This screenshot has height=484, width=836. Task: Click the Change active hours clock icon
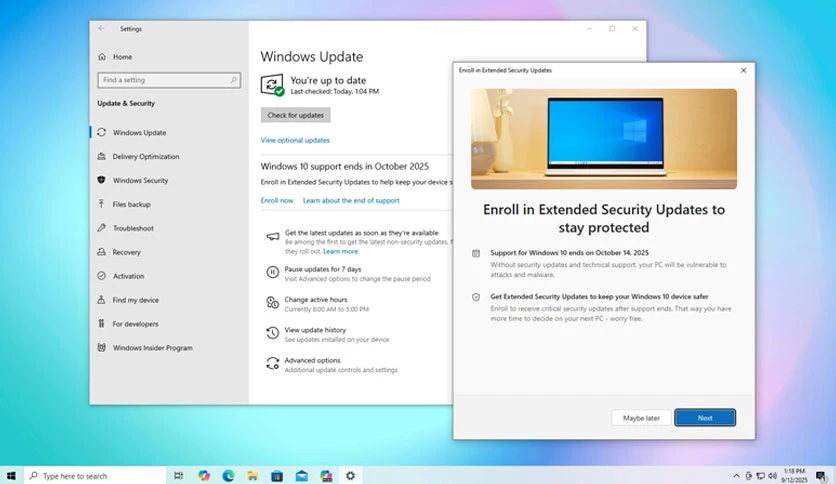(272, 303)
